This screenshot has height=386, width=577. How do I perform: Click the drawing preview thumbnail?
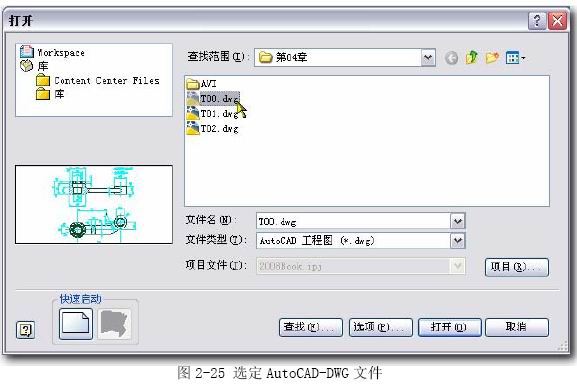coord(94,205)
